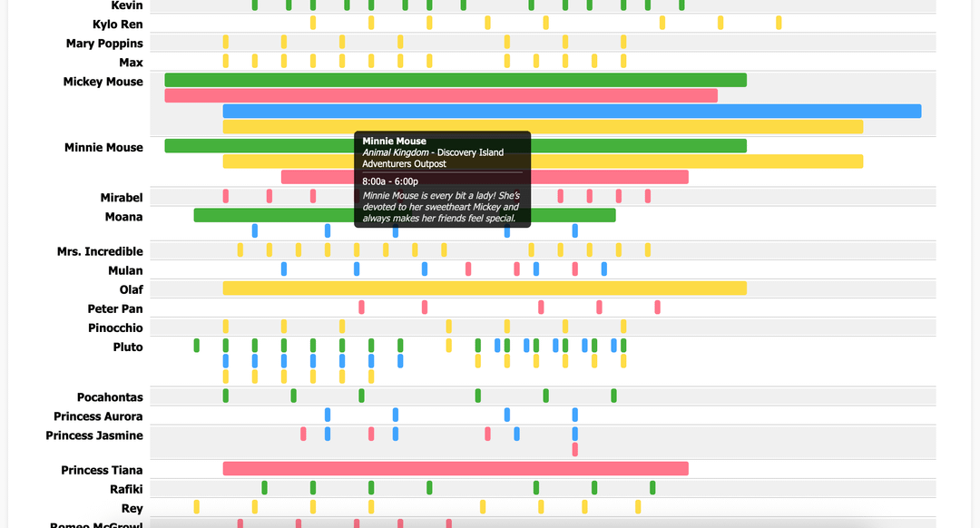This screenshot has height=528, width=980.
Task: Click Pocahontas's first green marker
Action: (226, 396)
